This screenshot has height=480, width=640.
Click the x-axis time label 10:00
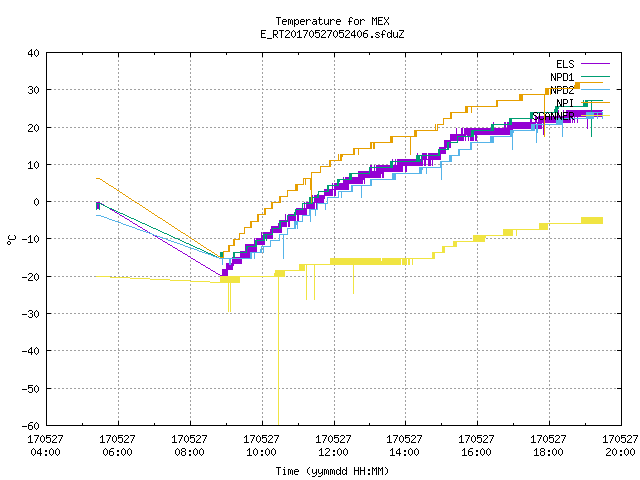261,452
